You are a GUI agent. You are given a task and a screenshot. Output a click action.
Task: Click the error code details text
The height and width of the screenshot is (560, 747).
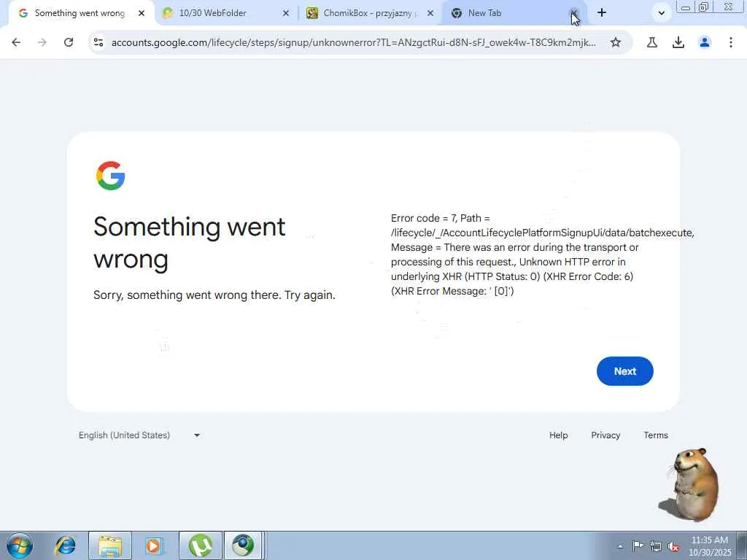tap(543, 254)
